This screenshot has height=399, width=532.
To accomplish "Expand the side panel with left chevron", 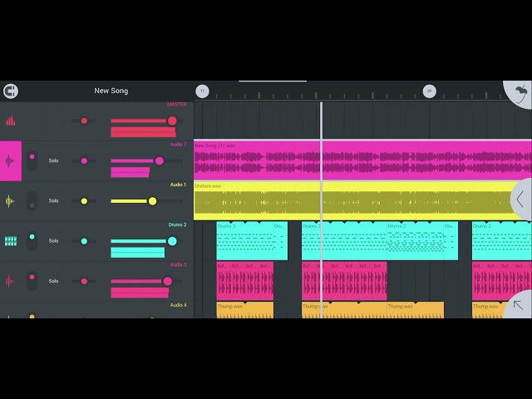I will pos(521,199).
